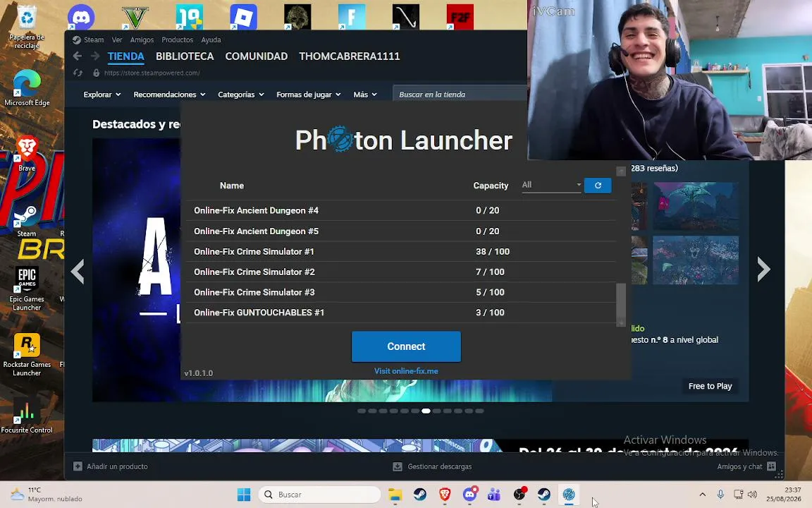Open the Fortnite desktop shortcut
This screenshot has height=508, width=812.
(x=351, y=17)
